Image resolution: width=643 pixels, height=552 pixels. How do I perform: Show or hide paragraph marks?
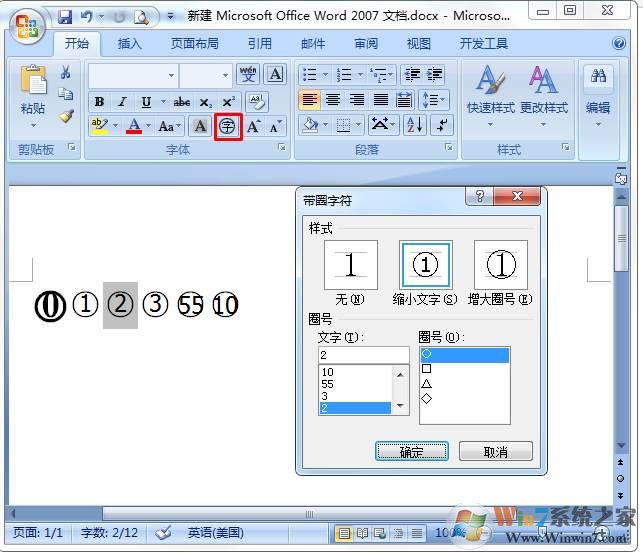(x=442, y=125)
